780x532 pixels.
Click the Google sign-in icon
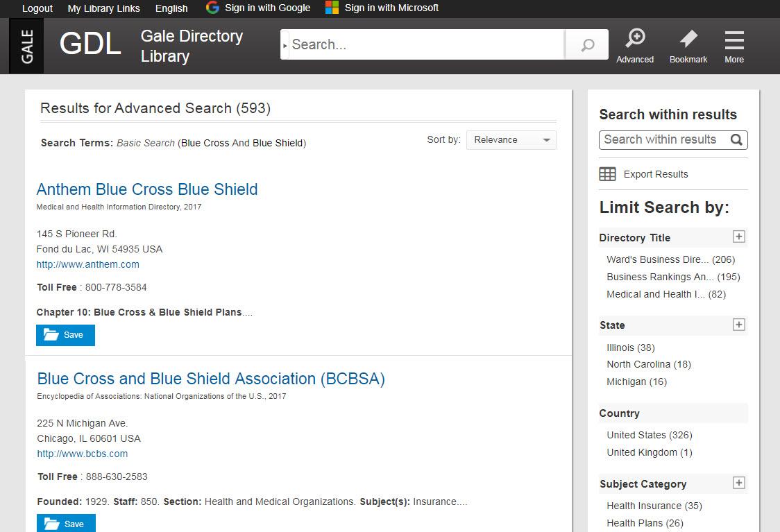(212, 8)
